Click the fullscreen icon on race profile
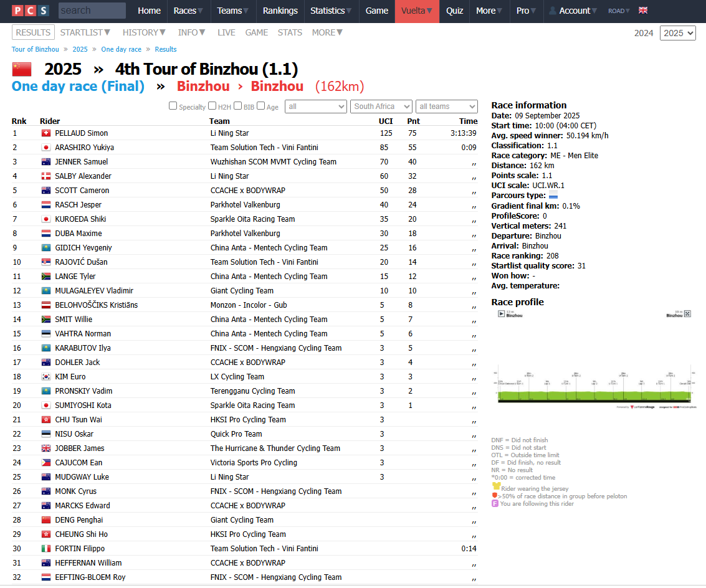The image size is (706, 588). [x=687, y=314]
